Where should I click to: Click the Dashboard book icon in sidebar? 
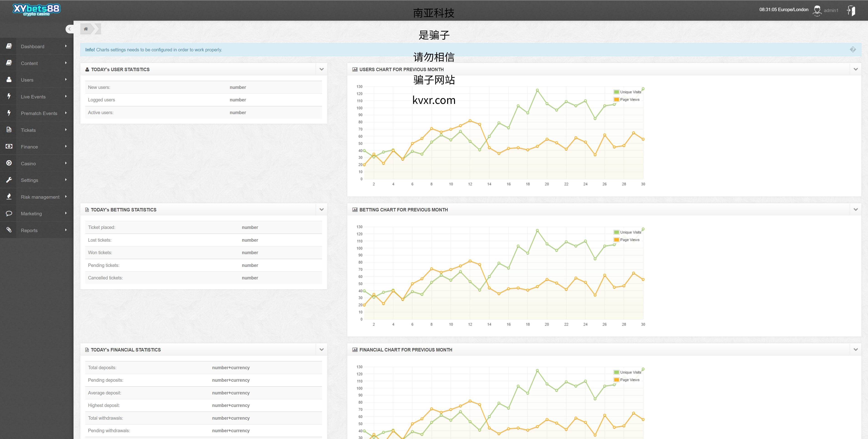tap(9, 46)
